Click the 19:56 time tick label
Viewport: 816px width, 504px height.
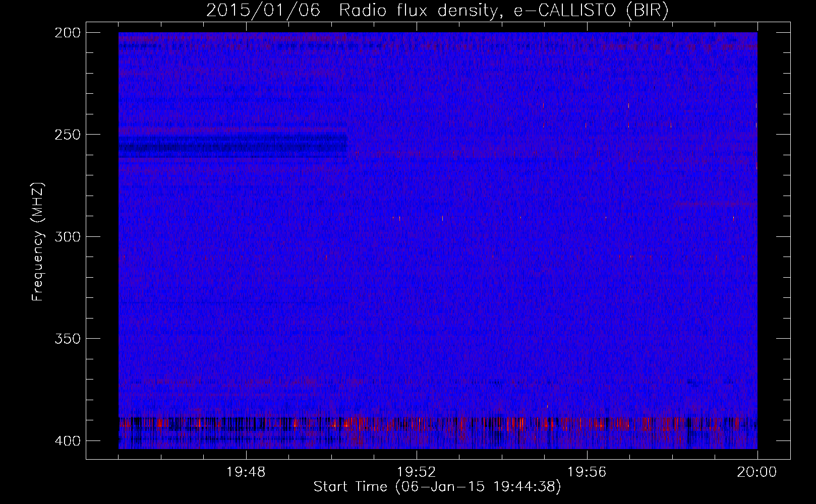click(587, 472)
